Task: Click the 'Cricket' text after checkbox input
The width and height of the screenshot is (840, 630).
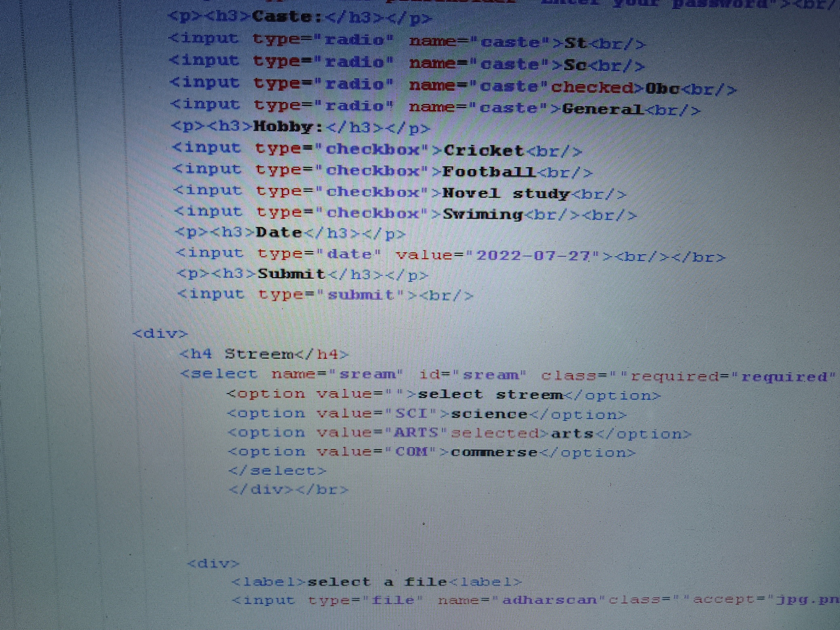Action: point(484,151)
